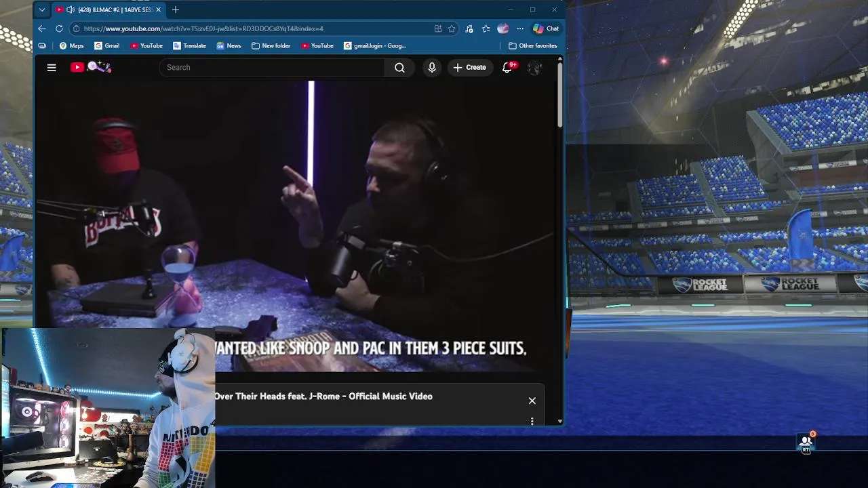
Task: Open the workspaces icon on bookmarks bar
Action: (x=42, y=45)
